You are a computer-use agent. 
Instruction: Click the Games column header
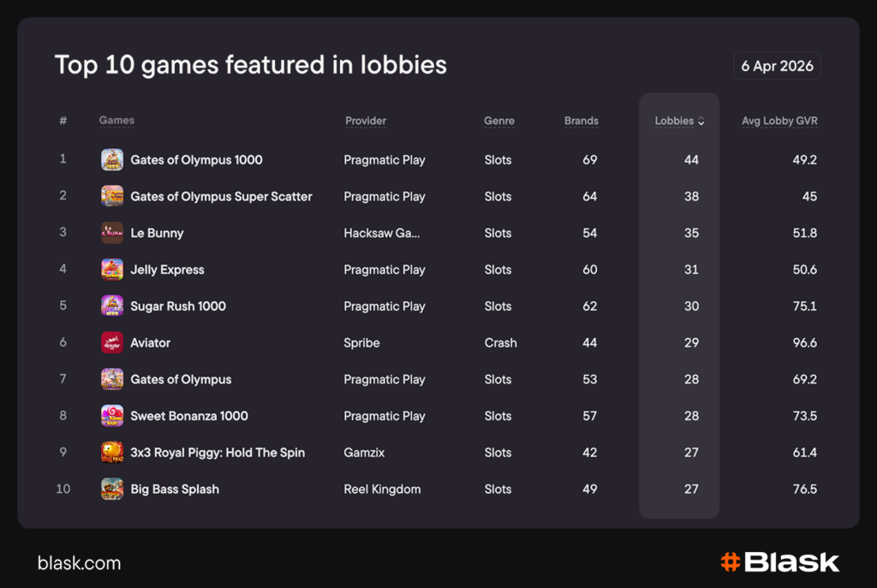(x=116, y=121)
